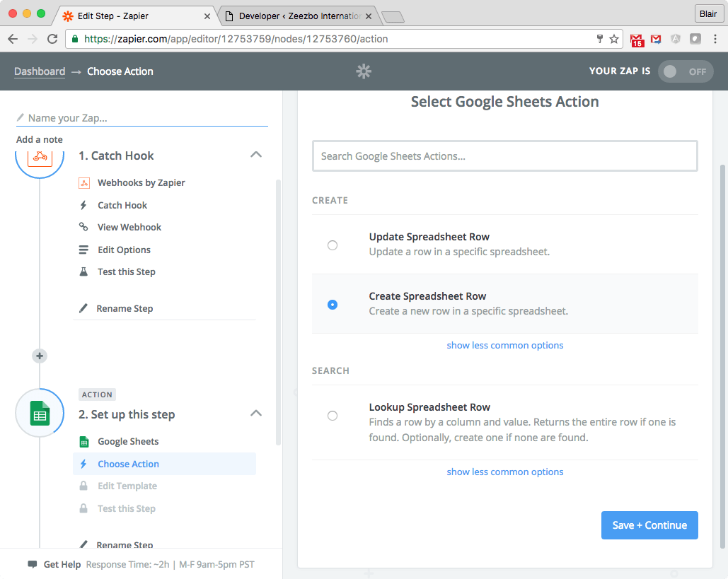The width and height of the screenshot is (728, 579).
Task: Click the Angular extension icon
Action: 676,39
